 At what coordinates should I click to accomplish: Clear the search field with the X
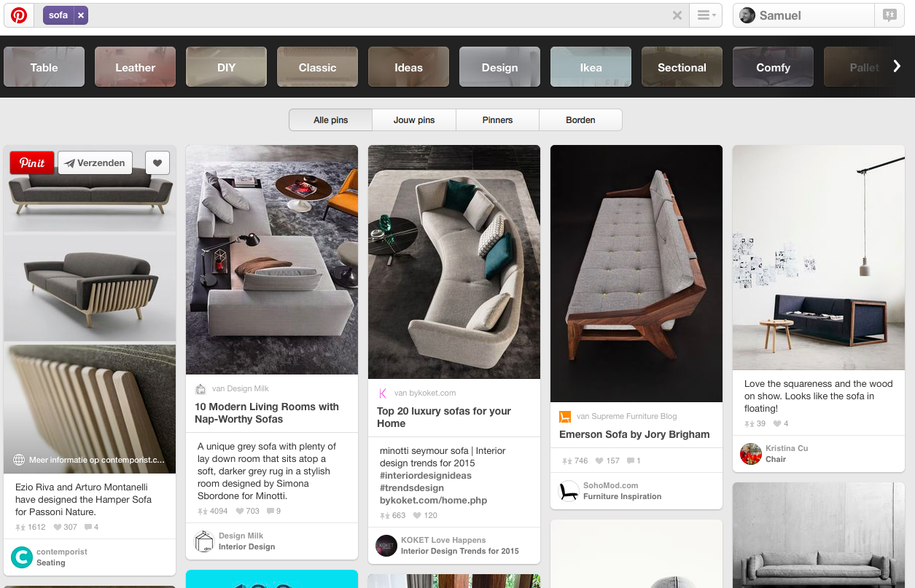(x=677, y=15)
